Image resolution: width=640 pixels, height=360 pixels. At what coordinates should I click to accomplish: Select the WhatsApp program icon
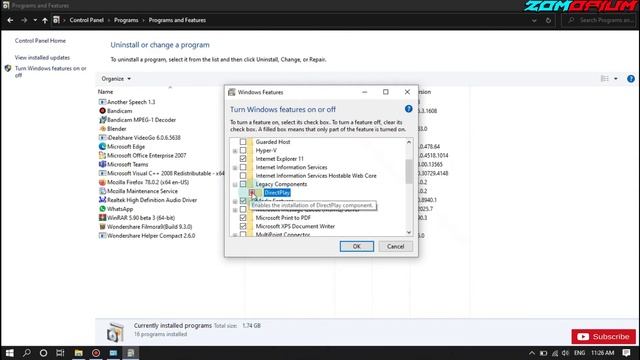pos(102,209)
